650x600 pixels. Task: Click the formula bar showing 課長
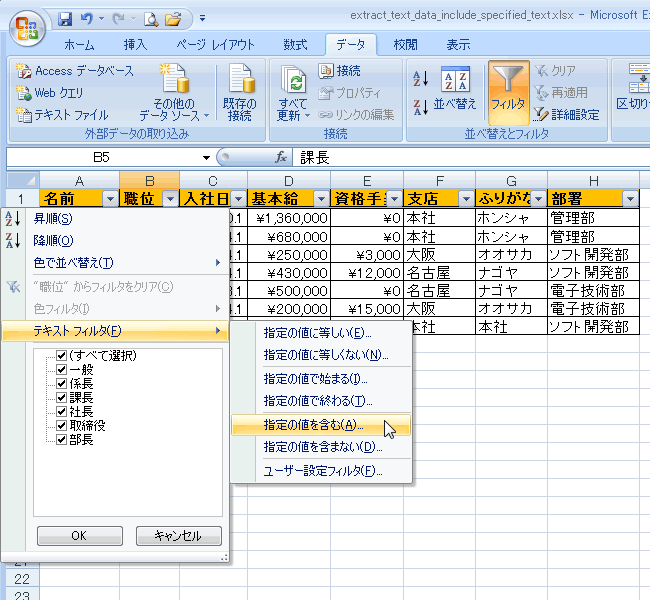coord(471,158)
